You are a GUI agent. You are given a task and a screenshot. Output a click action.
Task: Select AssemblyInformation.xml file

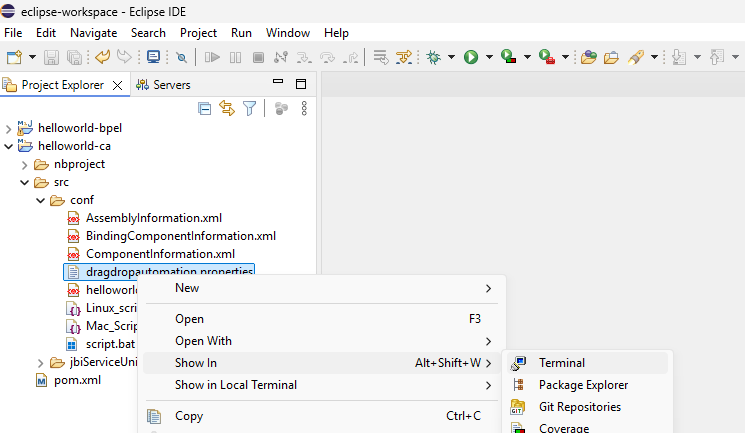154,218
